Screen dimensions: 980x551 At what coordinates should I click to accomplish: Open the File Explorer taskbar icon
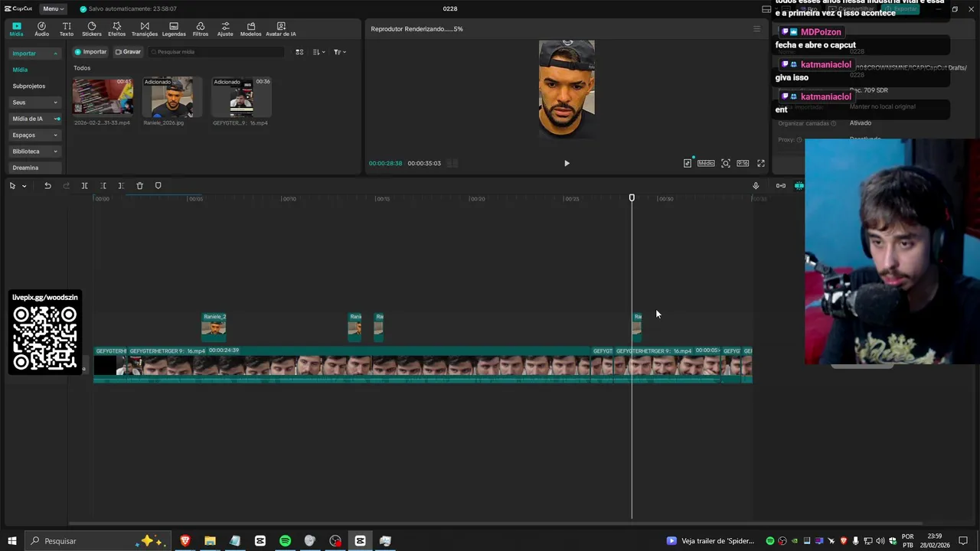210,540
